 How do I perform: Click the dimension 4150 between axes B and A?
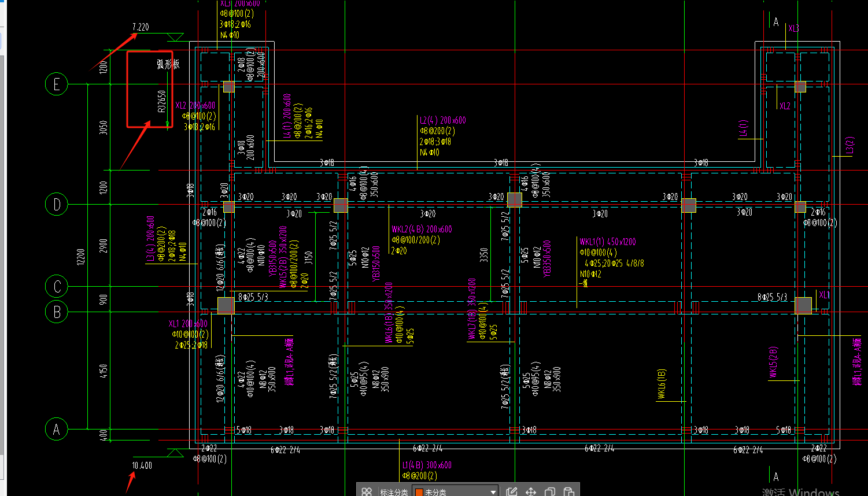(104, 371)
